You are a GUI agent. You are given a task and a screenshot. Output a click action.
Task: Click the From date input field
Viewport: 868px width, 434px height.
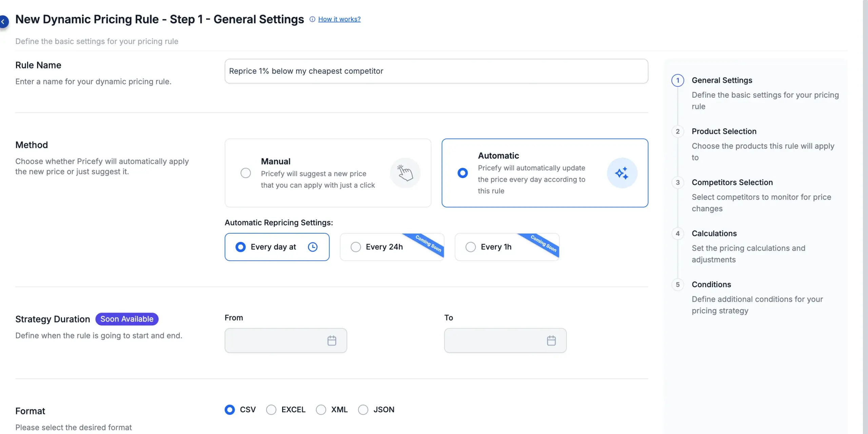point(286,340)
